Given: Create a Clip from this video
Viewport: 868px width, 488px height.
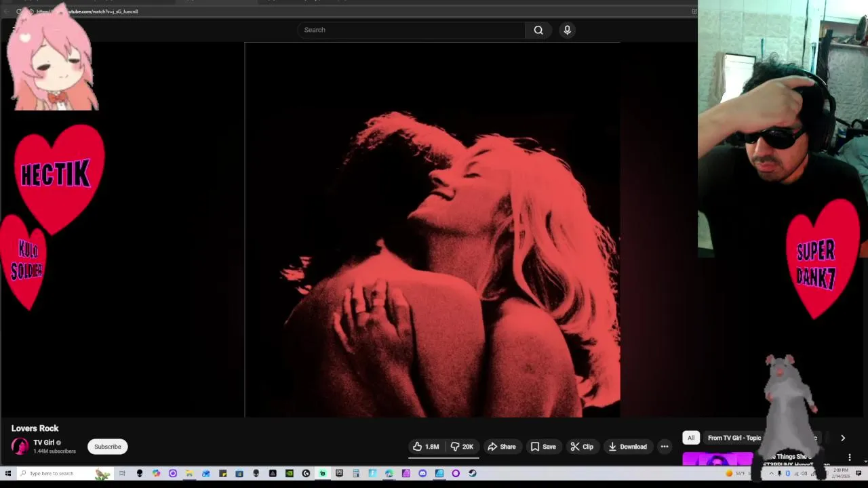Looking at the screenshot, I should (x=582, y=447).
